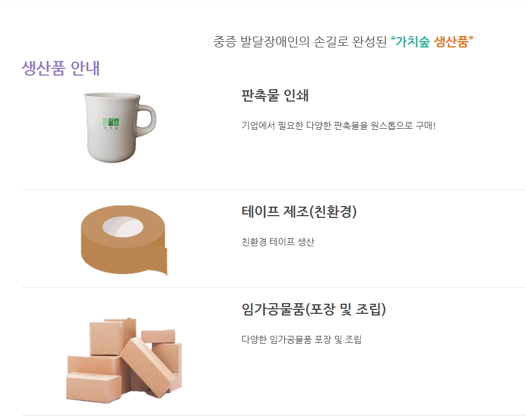Click the tilted box in the pile
This screenshot has height=420, width=526.
[148, 367]
